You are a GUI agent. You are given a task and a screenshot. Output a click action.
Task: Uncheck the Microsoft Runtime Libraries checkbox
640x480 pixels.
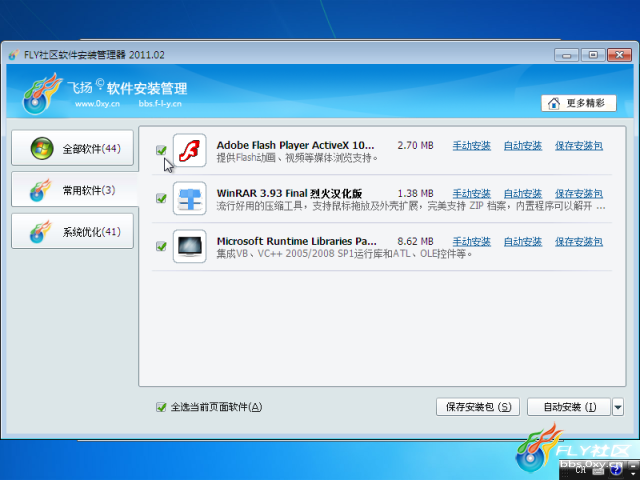point(161,246)
